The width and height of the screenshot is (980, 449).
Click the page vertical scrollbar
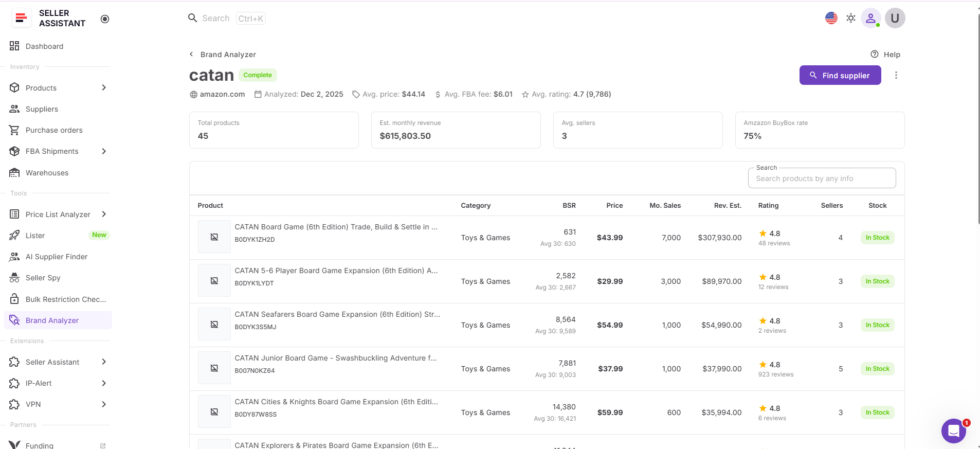click(x=978, y=118)
